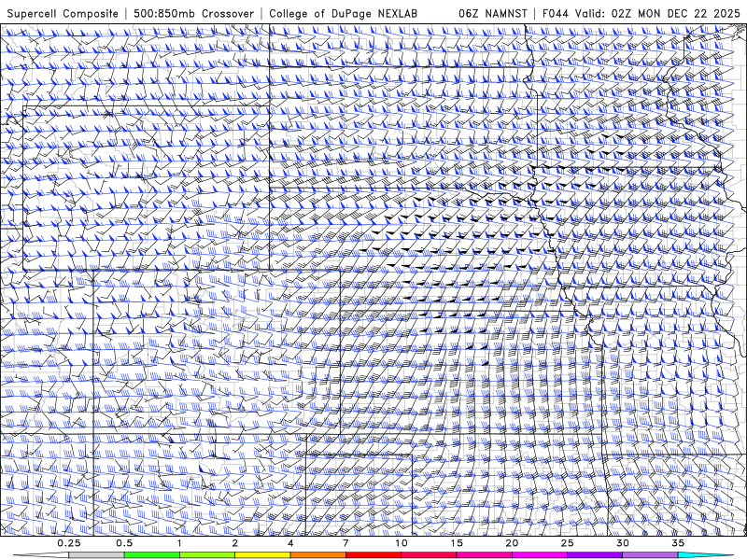The width and height of the screenshot is (747, 560).
Task: Click the red legend segment from 7 to 10
Action: 373,555
